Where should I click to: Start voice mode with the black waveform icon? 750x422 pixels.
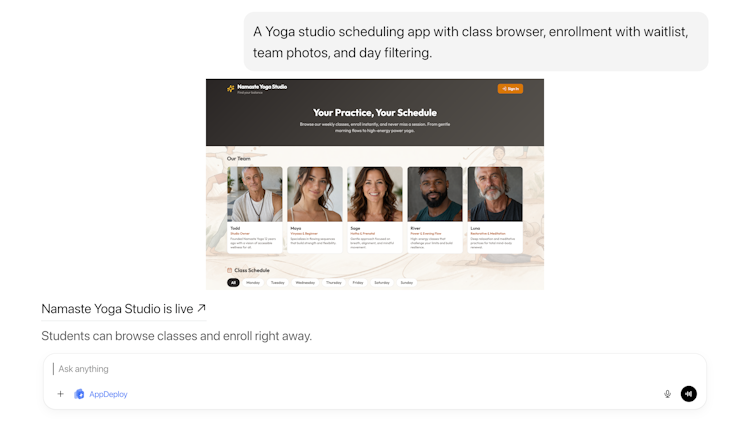688,394
